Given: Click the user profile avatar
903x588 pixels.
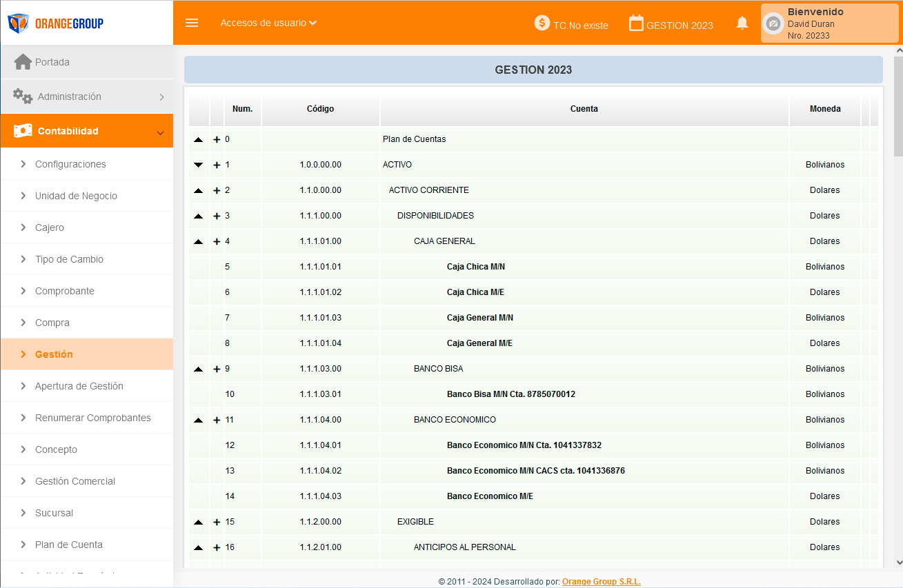Looking at the screenshot, I should tap(774, 23).
